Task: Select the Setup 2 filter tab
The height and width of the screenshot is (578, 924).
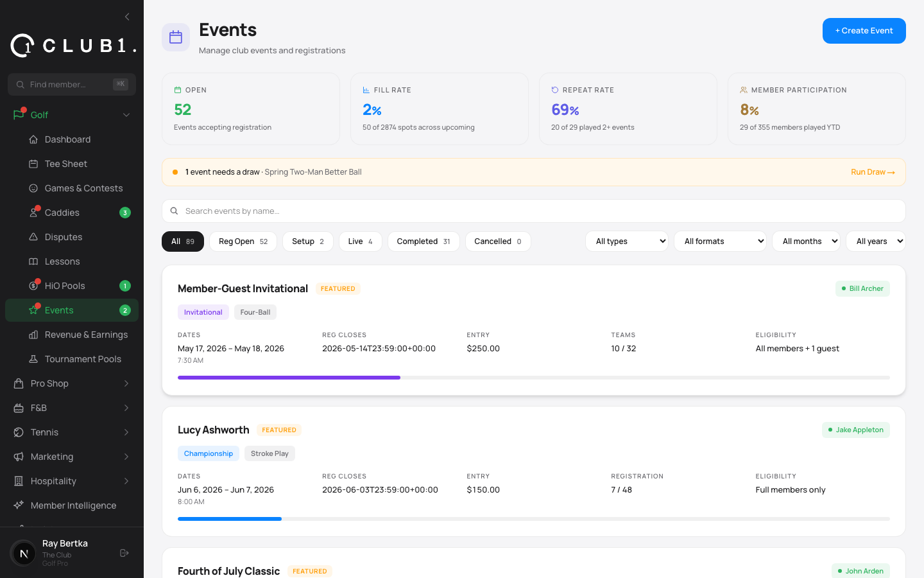Action: 308,241
